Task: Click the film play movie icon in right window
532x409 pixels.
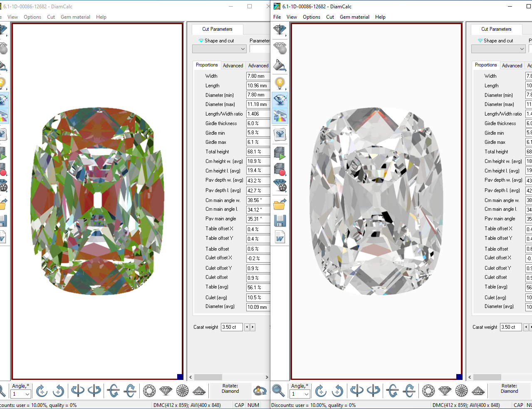Action: tap(280, 153)
